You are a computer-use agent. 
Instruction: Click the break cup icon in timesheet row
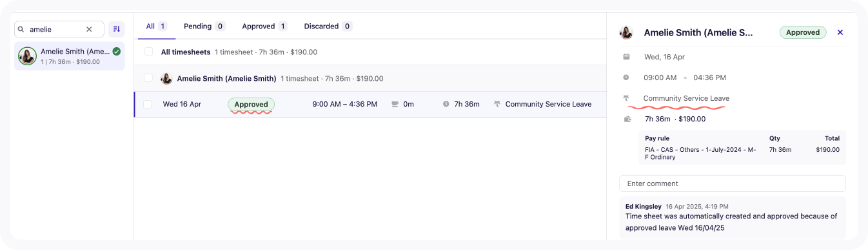pyautogui.click(x=395, y=104)
